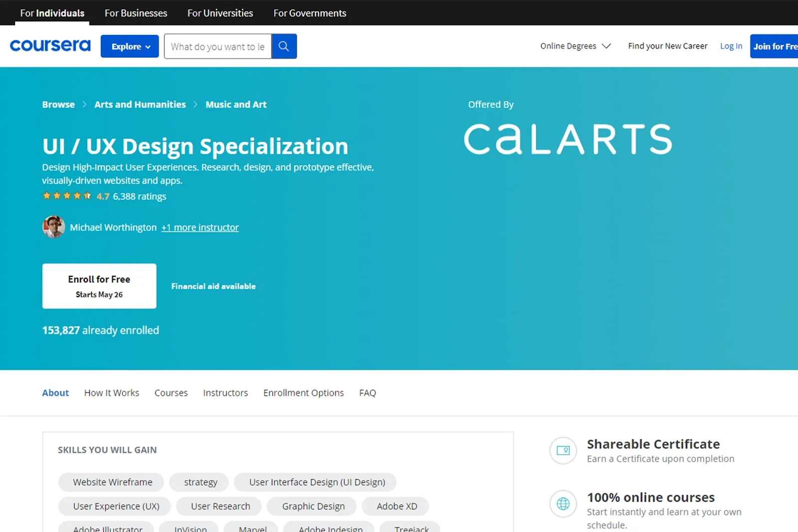
Task: Click the Website Wireframe skill tag
Action: (x=111, y=482)
